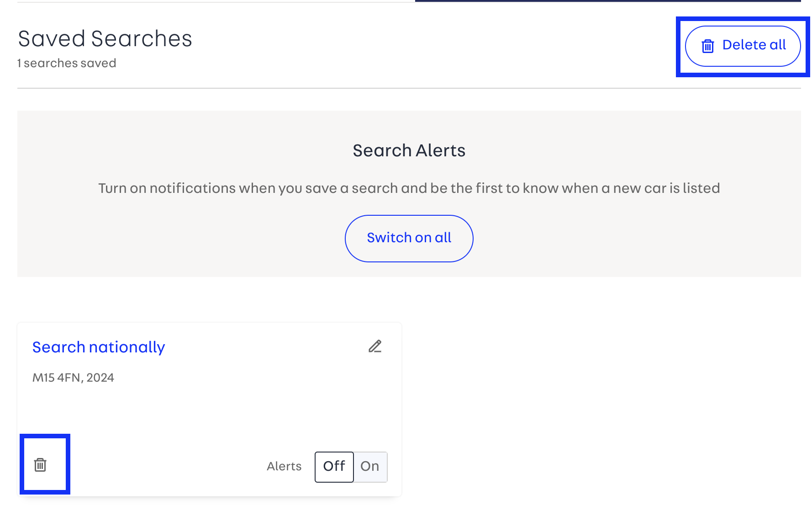Select the highlighted Saved Searches tab indicator
812x511 pixels.
pos(612,3)
